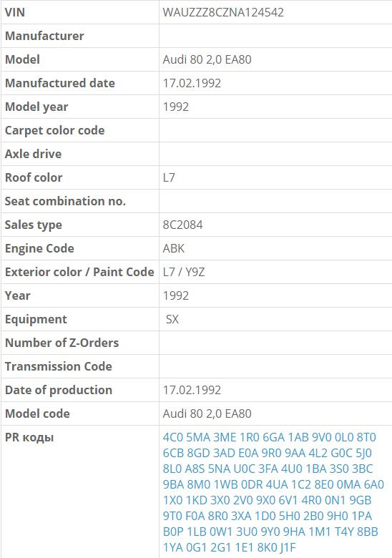This screenshot has height=558, width=392.
Task: Open the 9BA PR code link
Action: (173, 484)
